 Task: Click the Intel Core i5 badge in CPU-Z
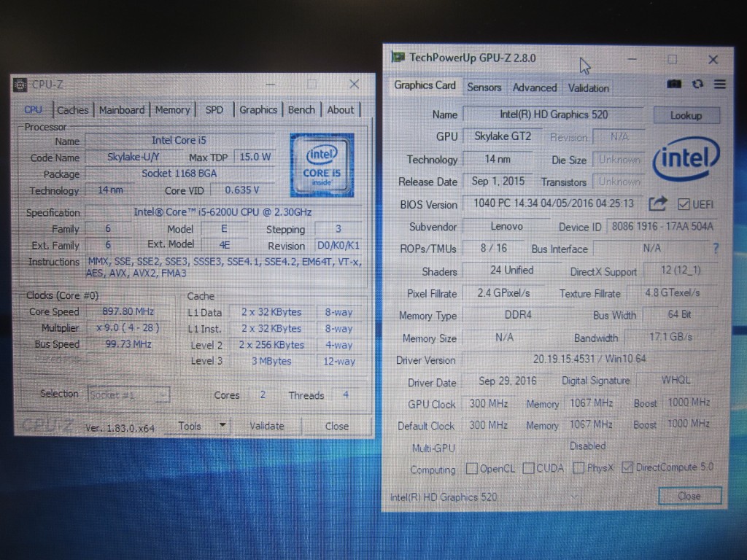322,165
